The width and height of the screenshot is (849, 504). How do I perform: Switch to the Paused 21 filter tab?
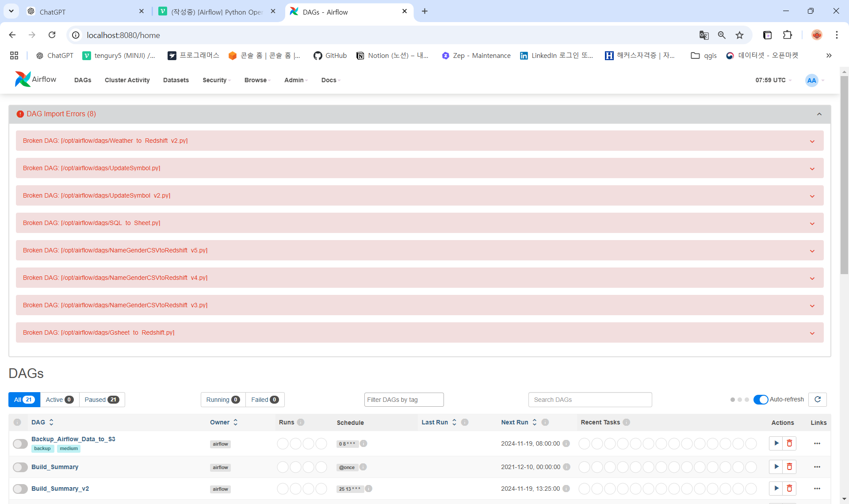(x=102, y=400)
